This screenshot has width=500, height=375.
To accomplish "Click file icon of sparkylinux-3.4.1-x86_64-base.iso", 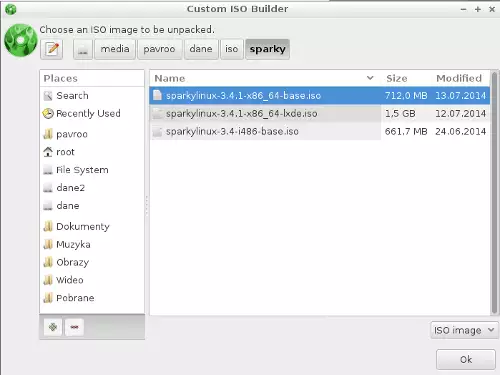I will (x=157, y=95).
